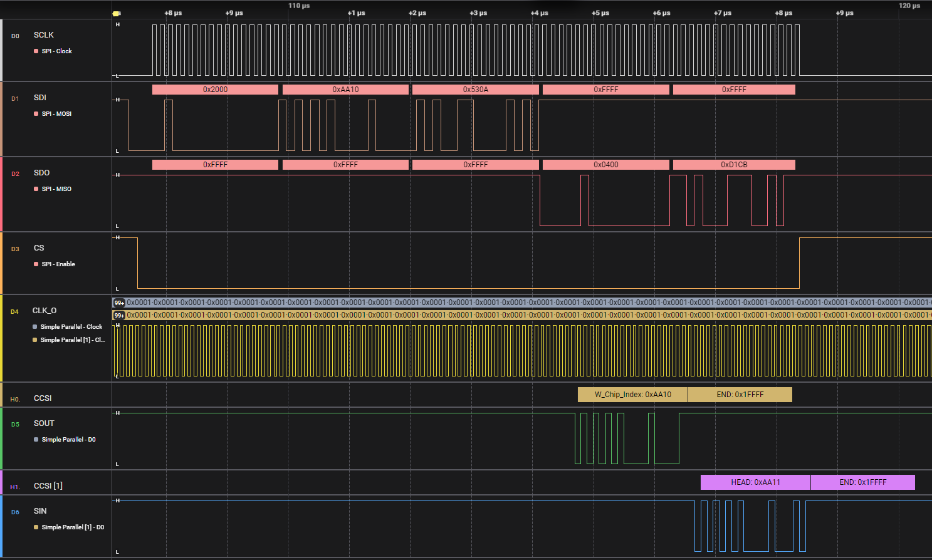The width and height of the screenshot is (932, 560).
Task: Click the pink square next to SPI - Clock
Action: (x=36, y=51)
